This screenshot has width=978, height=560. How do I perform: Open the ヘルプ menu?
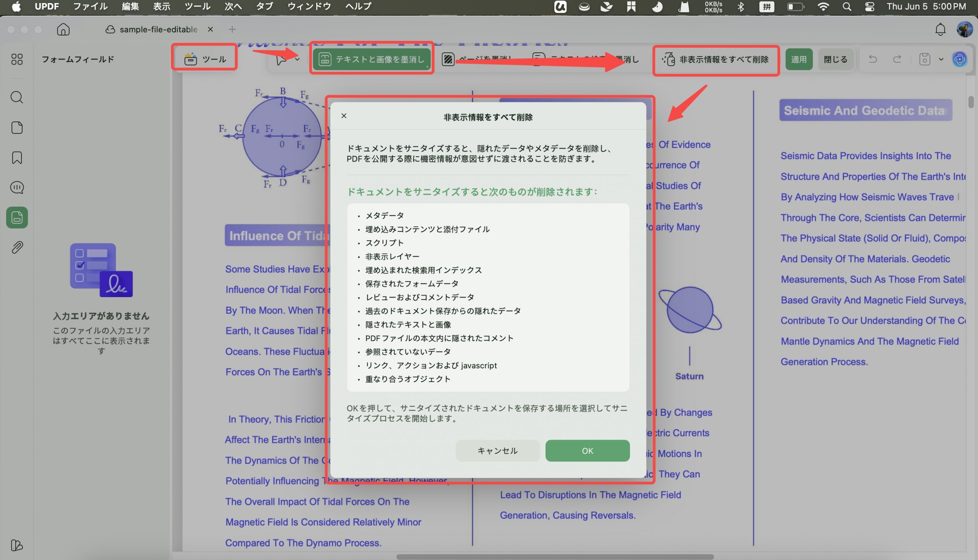click(x=358, y=6)
